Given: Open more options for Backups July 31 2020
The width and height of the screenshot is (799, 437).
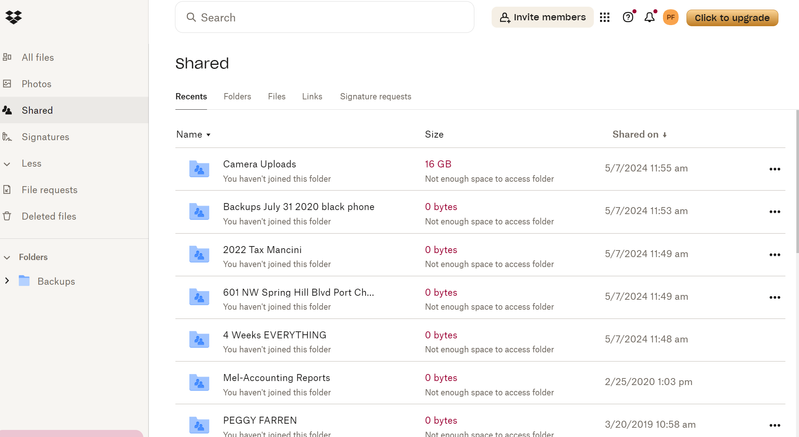Looking at the screenshot, I should click(775, 212).
